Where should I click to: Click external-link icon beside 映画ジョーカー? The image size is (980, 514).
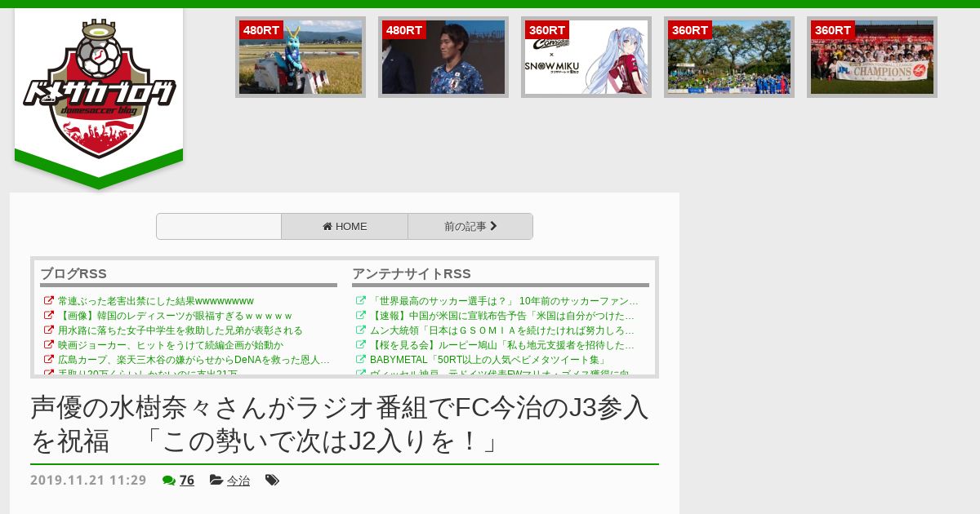point(49,345)
